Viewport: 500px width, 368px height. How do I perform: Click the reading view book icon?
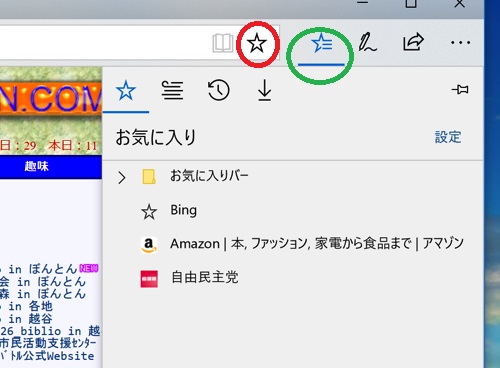[223, 43]
